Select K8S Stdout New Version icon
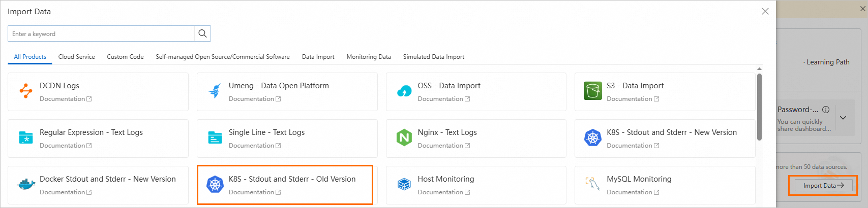 click(x=593, y=137)
